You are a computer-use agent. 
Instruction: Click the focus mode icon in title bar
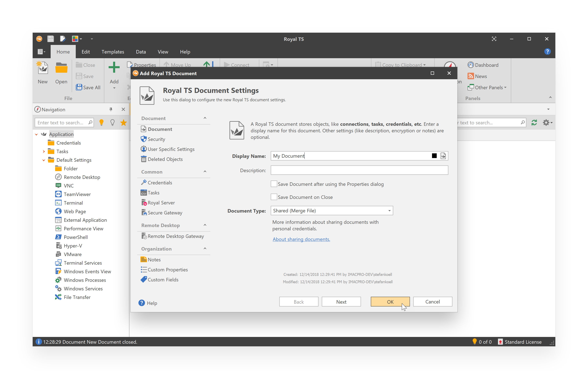point(494,39)
